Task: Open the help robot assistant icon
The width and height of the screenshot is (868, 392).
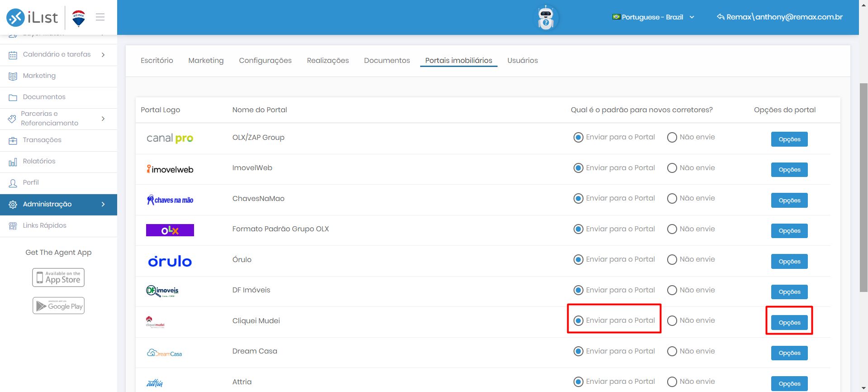Action: tap(546, 18)
